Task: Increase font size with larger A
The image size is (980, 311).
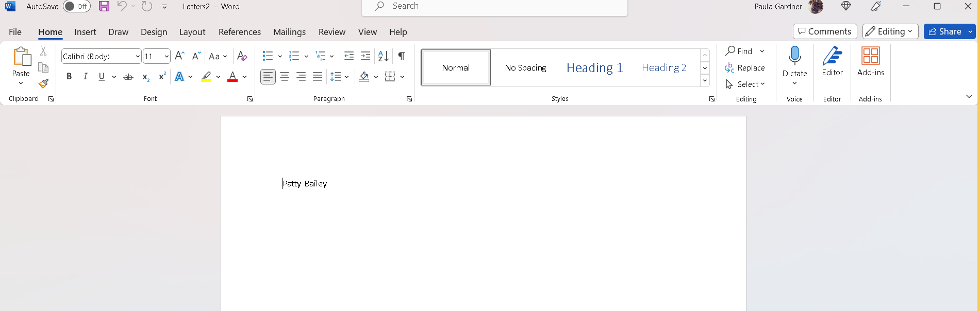Action: [179, 56]
